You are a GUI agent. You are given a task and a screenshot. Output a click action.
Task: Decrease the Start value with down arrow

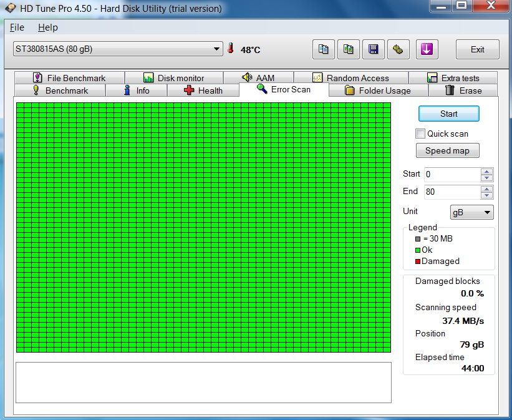(x=486, y=177)
